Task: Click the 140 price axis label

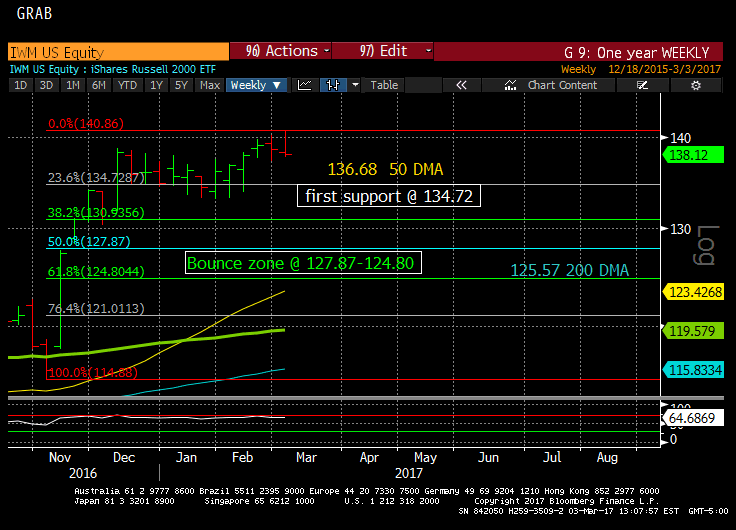Action: point(680,138)
